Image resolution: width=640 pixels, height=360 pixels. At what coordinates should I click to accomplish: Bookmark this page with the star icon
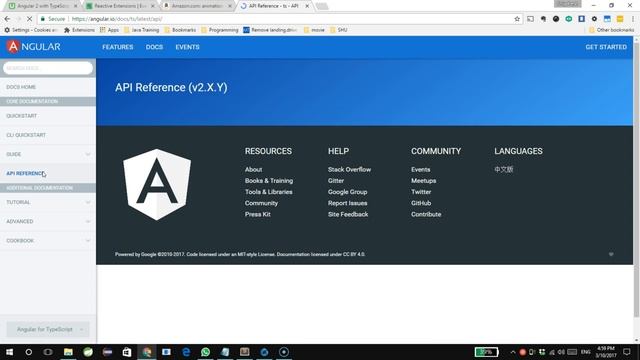[517, 19]
